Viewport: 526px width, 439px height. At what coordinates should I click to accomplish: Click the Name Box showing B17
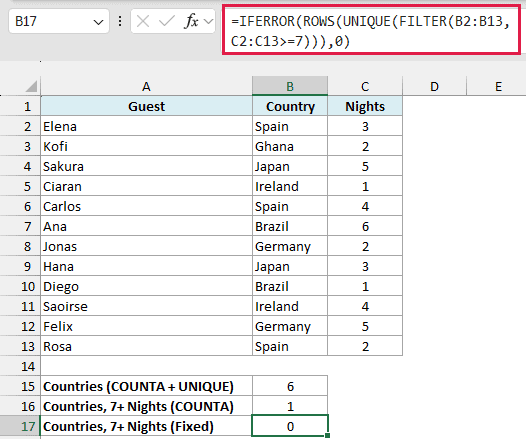(59, 21)
